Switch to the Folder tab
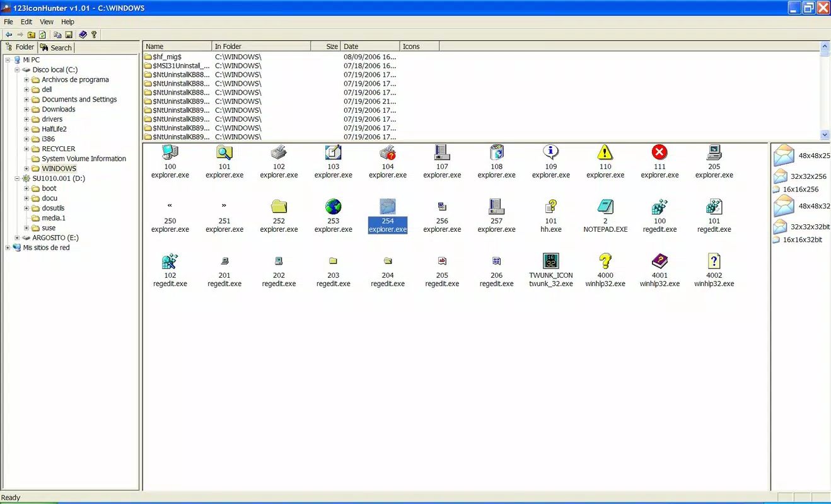 pyautogui.click(x=20, y=47)
